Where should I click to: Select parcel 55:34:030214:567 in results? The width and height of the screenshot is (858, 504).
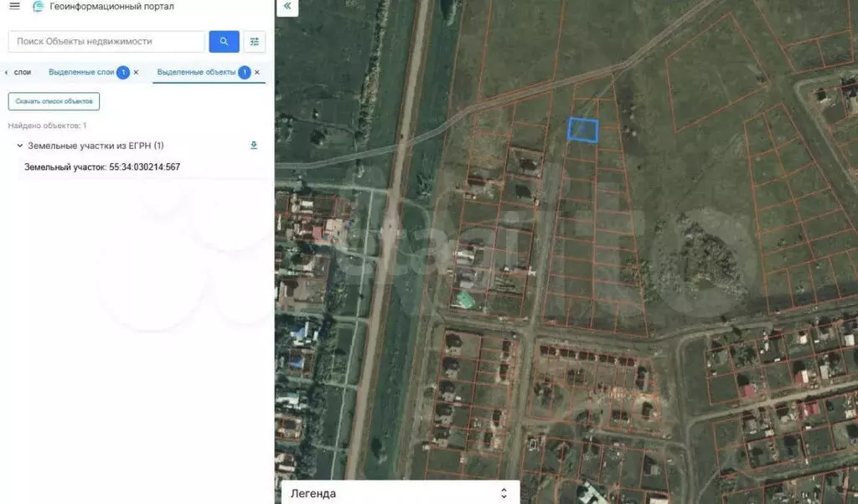(106, 167)
